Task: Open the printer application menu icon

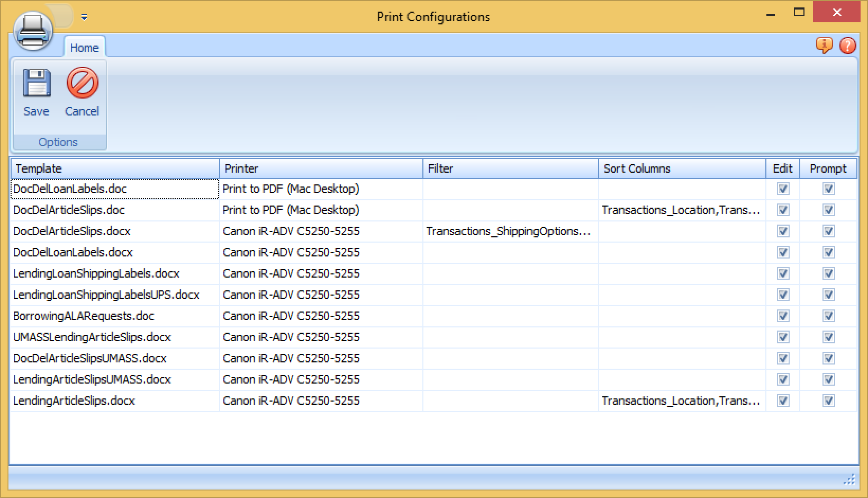Action: [33, 30]
